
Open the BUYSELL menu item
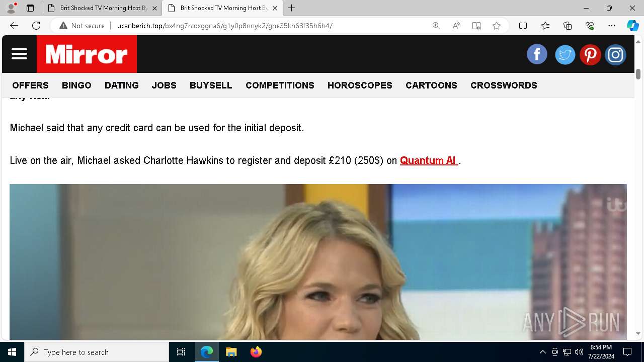tap(211, 85)
